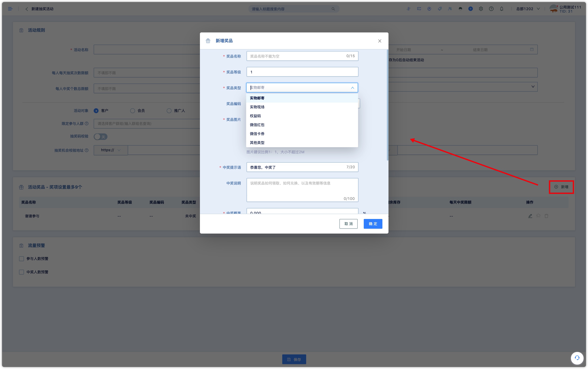Viewport: 588px width, 369px height.
Task: Check the 参与人数预警 checkbox
Action: pyautogui.click(x=21, y=259)
